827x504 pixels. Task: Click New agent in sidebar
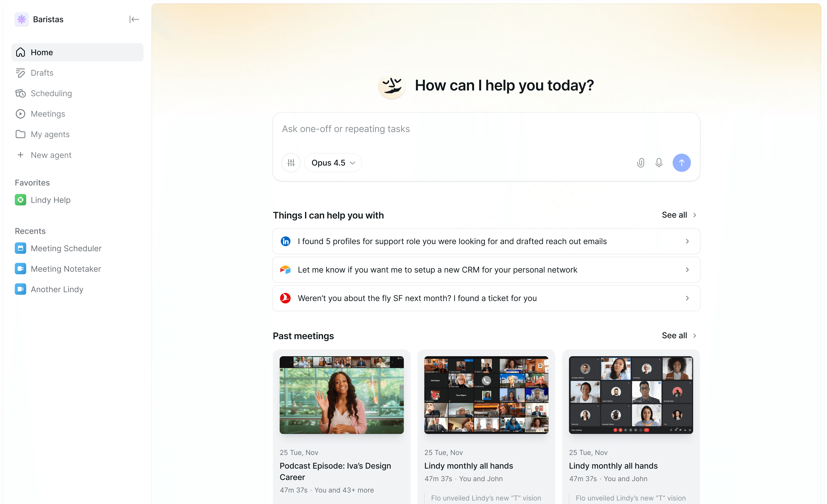51,155
